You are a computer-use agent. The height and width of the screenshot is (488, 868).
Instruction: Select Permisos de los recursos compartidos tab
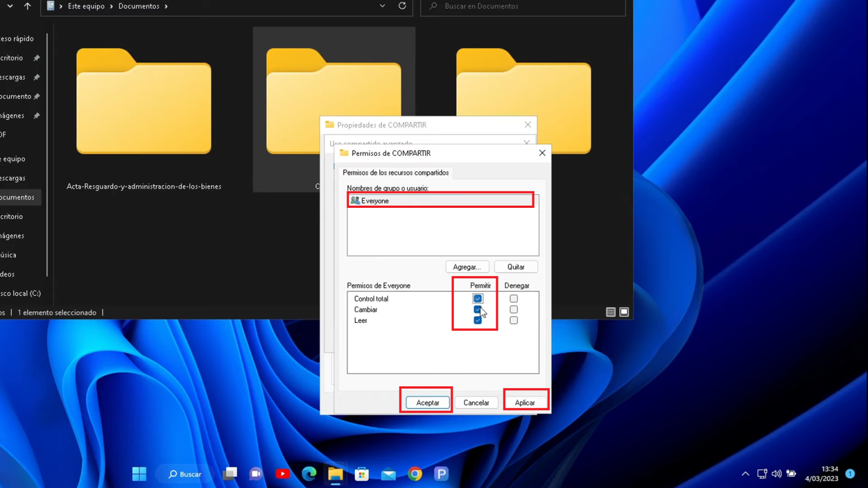click(x=396, y=173)
